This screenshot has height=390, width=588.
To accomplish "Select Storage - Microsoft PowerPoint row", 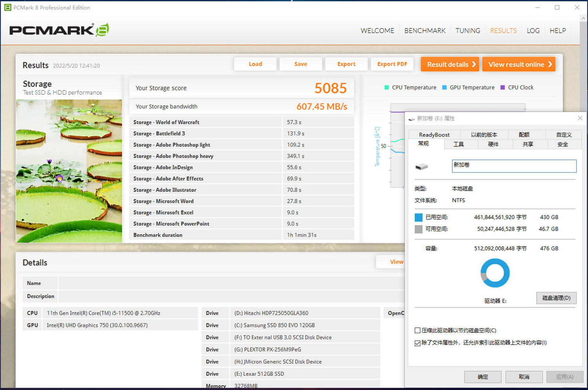I will point(241,224).
